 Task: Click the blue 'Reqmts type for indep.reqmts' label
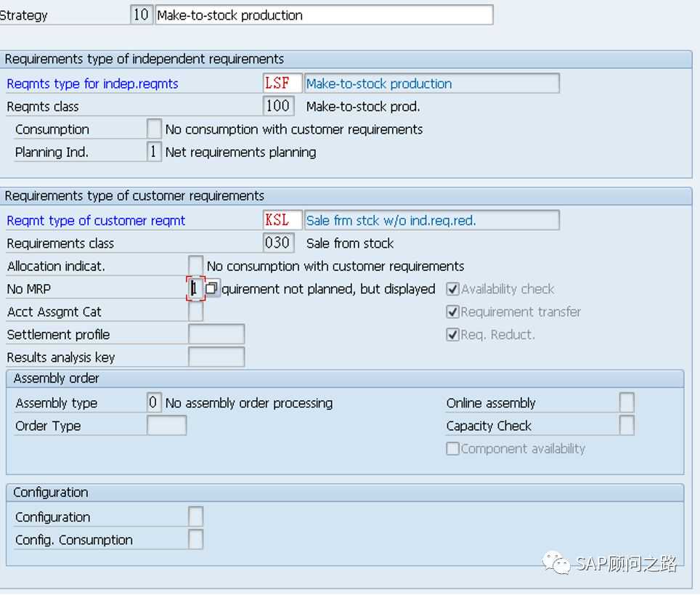[x=92, y=84]
